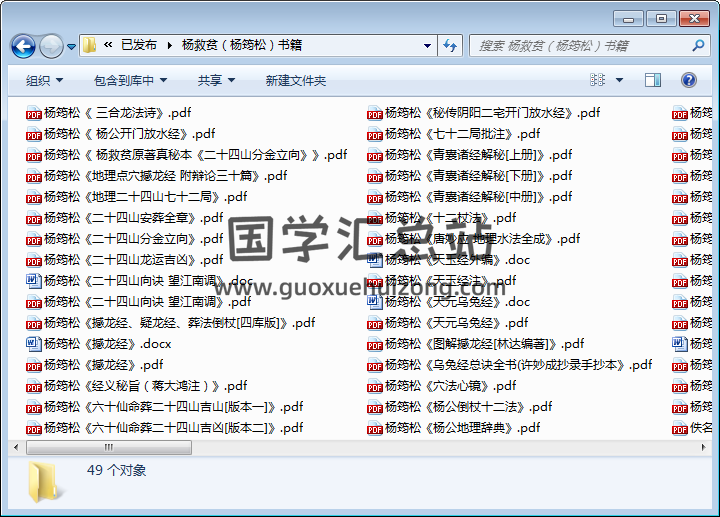This screenshot has height=517, width=720.
Task: Select PDF icon of 杨公开门放水经.pdf
Action: click(x=34, y=135)
